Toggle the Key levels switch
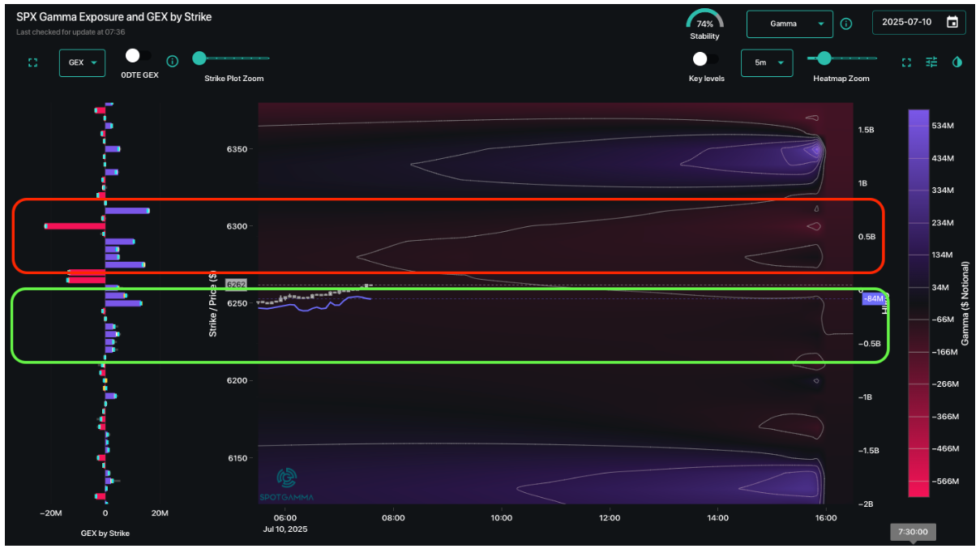 click(704, 59)
